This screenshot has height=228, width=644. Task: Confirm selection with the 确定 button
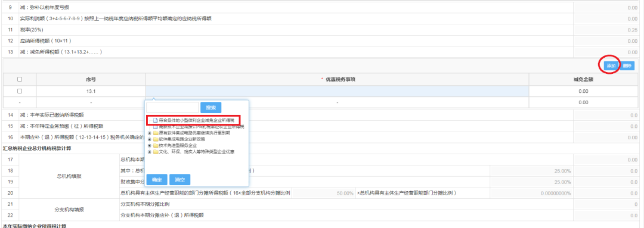(x=156, y=180)
